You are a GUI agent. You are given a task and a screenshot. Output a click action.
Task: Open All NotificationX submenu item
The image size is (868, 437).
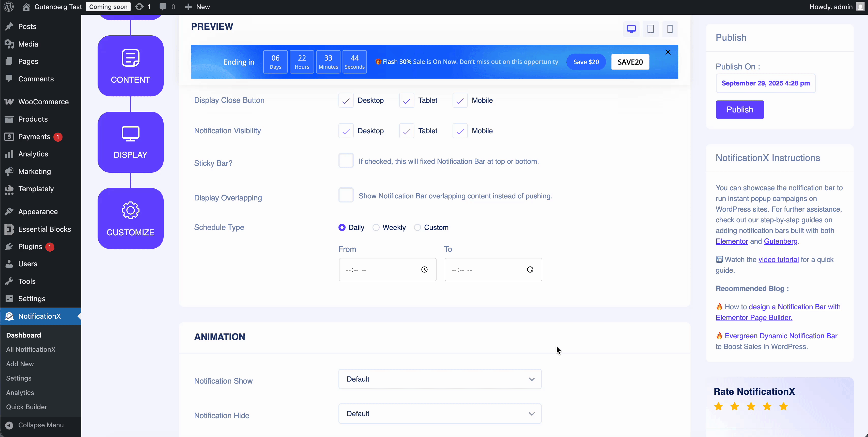click(31, 349)
